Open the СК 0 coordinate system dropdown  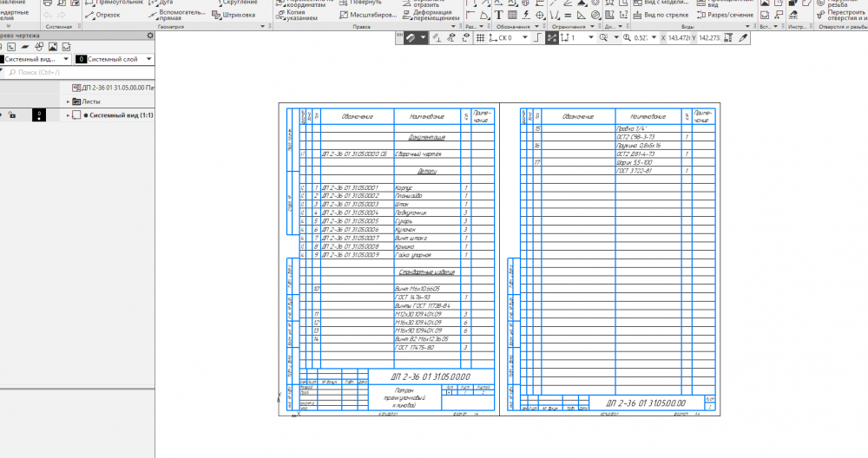(523, 38)
